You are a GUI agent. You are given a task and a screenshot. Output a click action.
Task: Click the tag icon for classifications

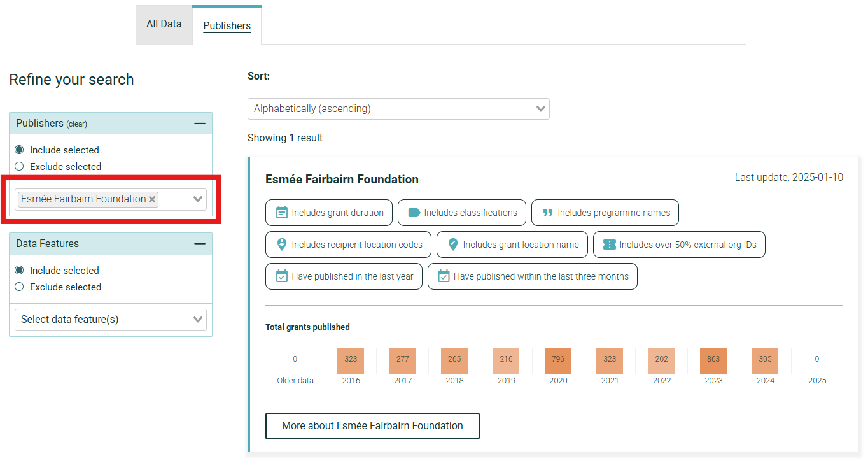[x=414, y=213]
